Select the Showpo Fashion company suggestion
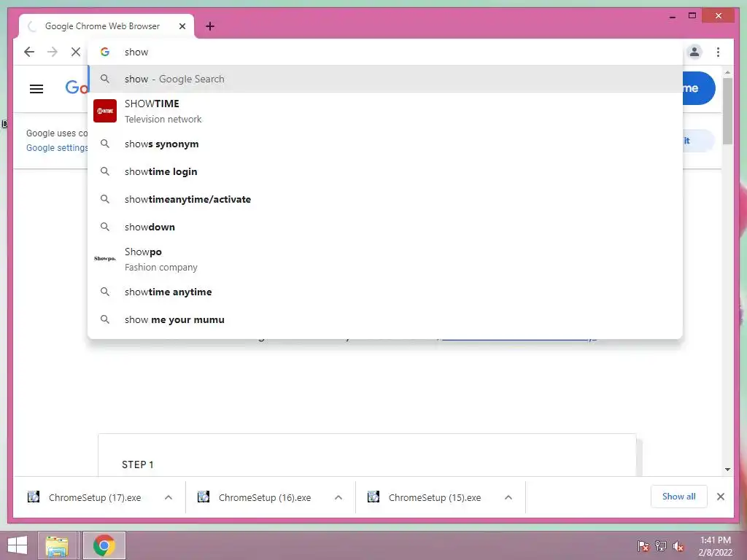 (x=385, y=259)
